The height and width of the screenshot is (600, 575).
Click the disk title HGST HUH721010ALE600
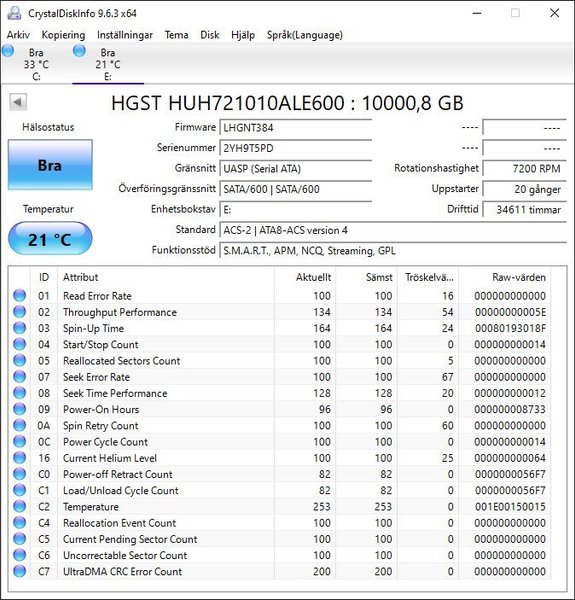287,103
